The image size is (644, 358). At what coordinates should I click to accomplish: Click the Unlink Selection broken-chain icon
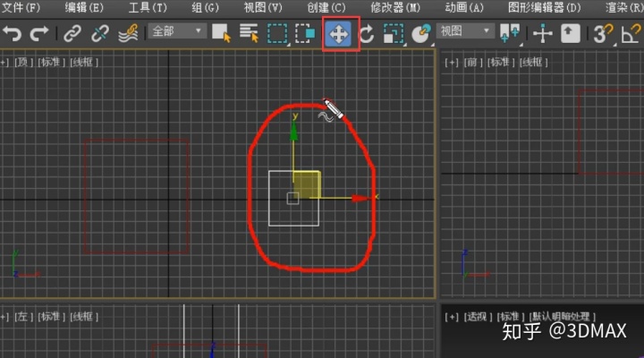[100, 33]
